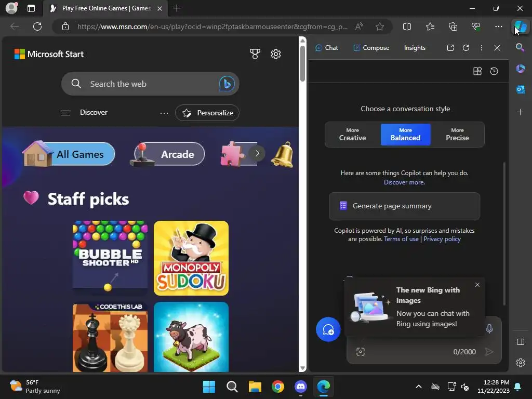532x399 pixels.
Task: Open the Monopoly Sudoku game
Action: click(x=191, y=258)
